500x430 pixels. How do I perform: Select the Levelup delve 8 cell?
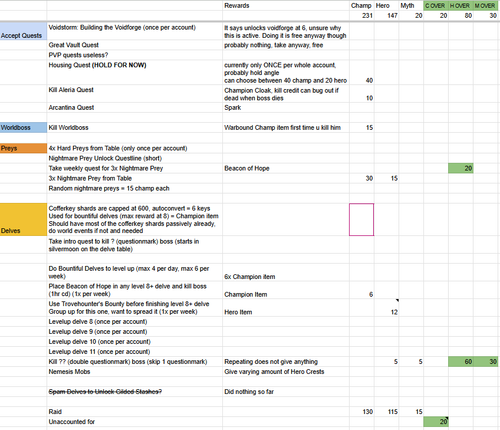click(135, 321)
